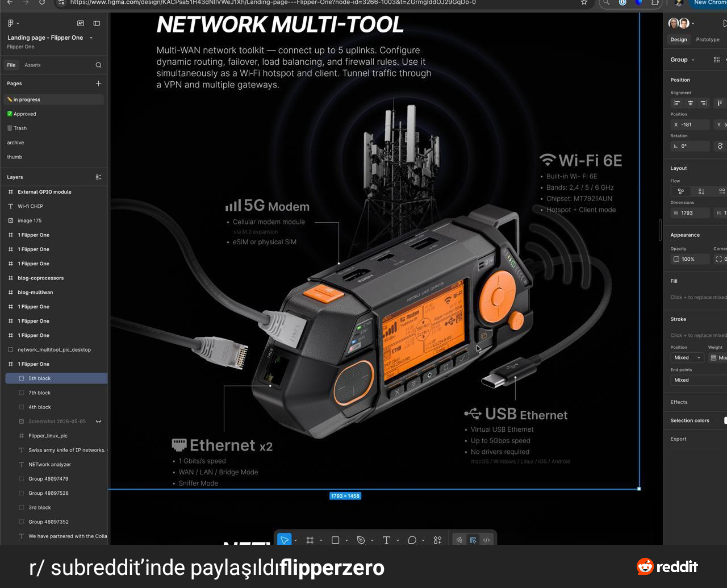Select the Pen tool
The height and width of the screenshot is (588, 727).
click(361, 540)
